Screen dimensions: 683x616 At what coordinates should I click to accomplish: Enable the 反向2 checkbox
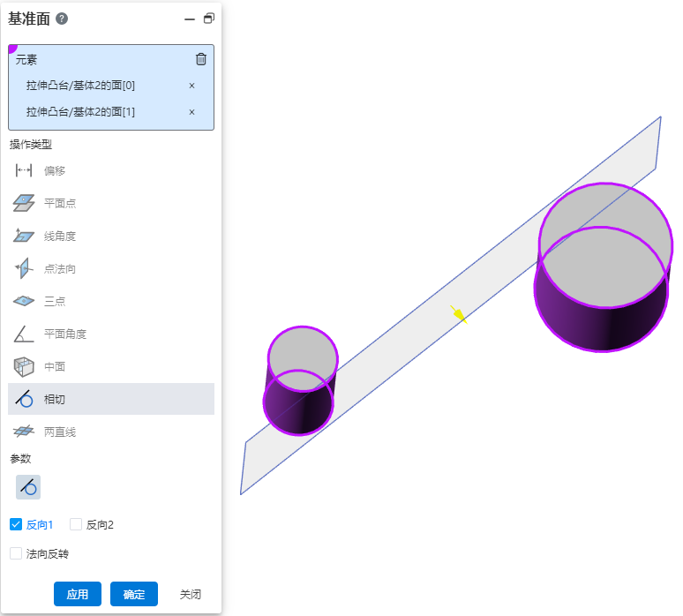click(76, 524)
